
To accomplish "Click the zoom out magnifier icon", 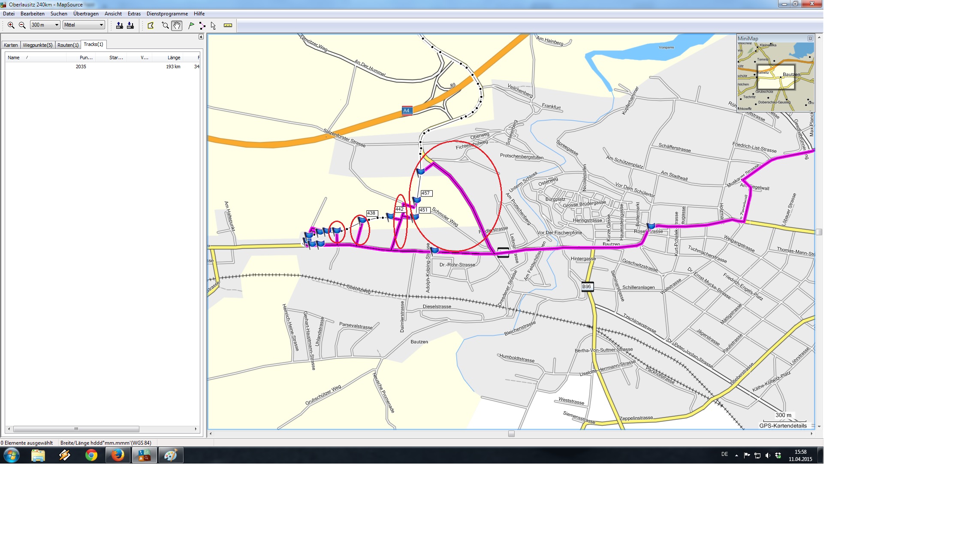I will pos(22,25).
